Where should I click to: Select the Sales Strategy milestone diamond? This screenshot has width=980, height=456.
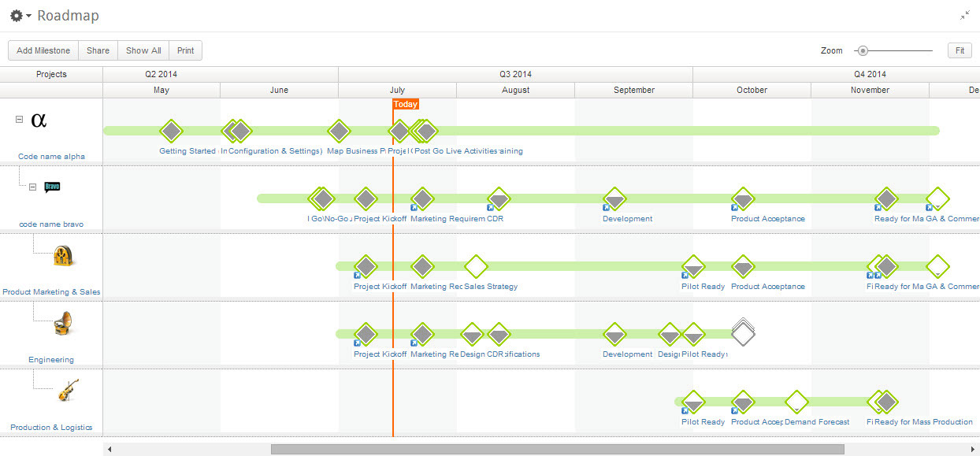pos(476,268)
